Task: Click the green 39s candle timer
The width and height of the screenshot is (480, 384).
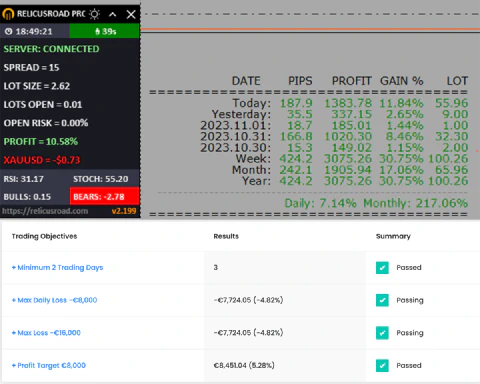Action: coord(105,31)
